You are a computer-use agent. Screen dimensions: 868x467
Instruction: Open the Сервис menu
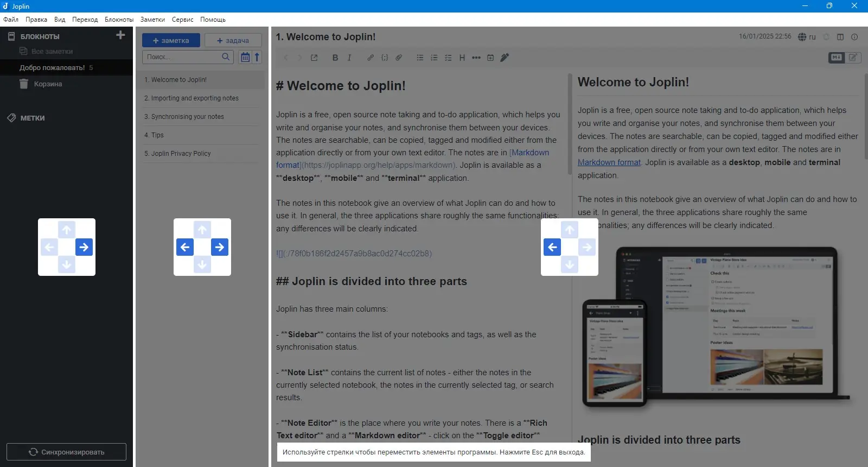pyautogui.click(x=182, y=20)
